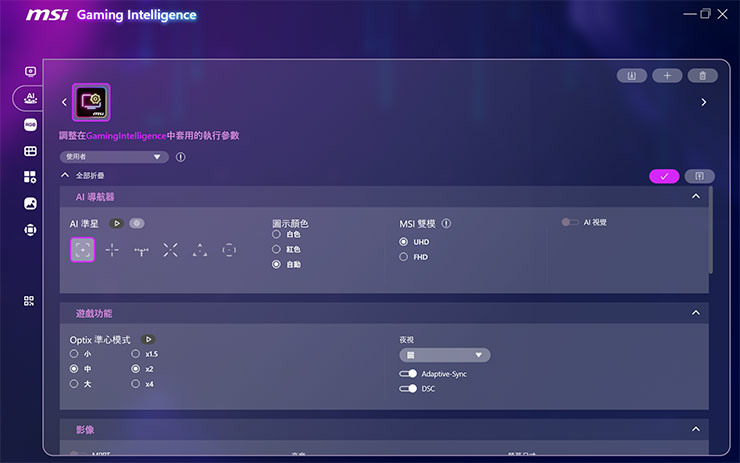
Task: Open the image gallery sidebar icon
Action: point(30,203)
